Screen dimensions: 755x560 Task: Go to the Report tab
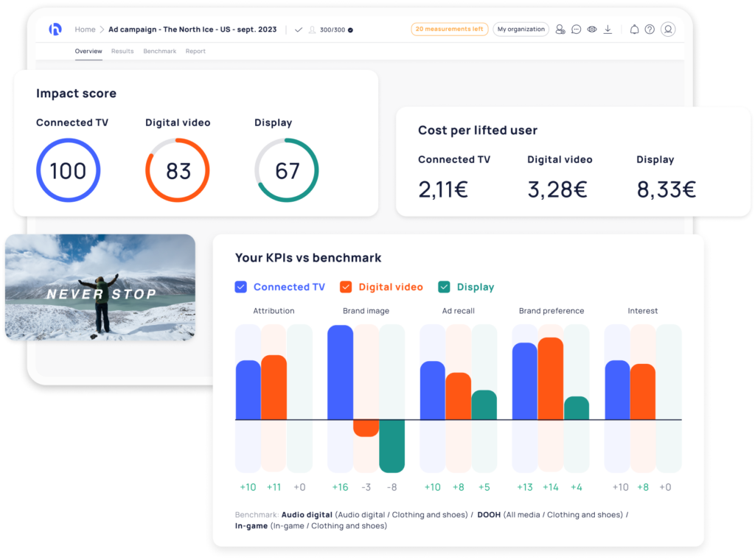click(x=195, y=52)
